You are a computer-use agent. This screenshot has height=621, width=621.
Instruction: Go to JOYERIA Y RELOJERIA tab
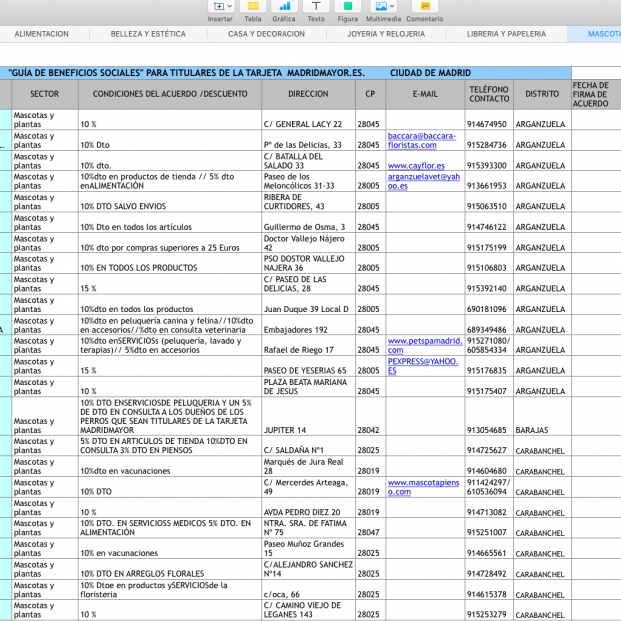[384, 34]
